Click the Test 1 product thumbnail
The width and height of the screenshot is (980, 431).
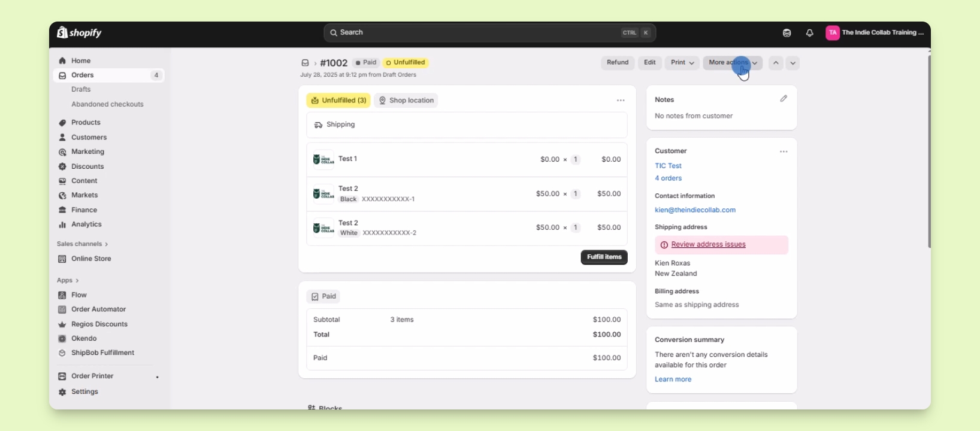pos(323,160)
